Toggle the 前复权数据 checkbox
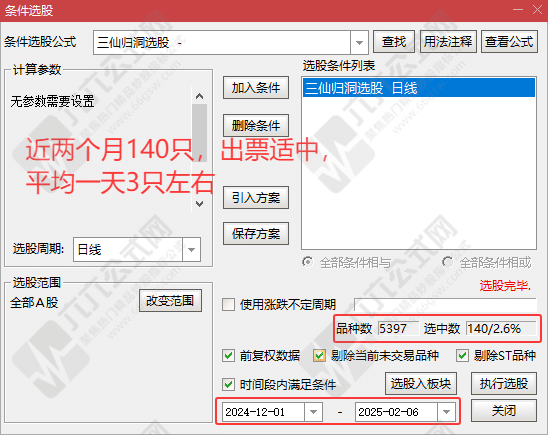 (228, 356)
